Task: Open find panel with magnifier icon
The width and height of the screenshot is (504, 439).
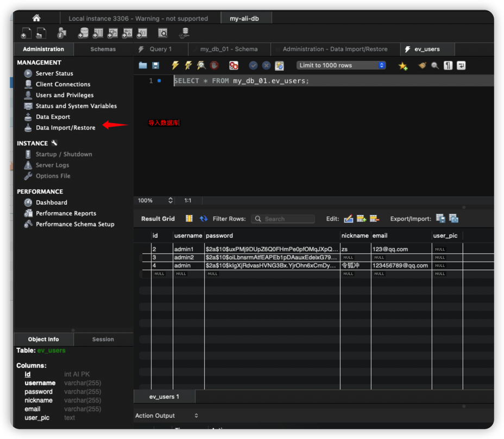Action: tap(435, 66)
